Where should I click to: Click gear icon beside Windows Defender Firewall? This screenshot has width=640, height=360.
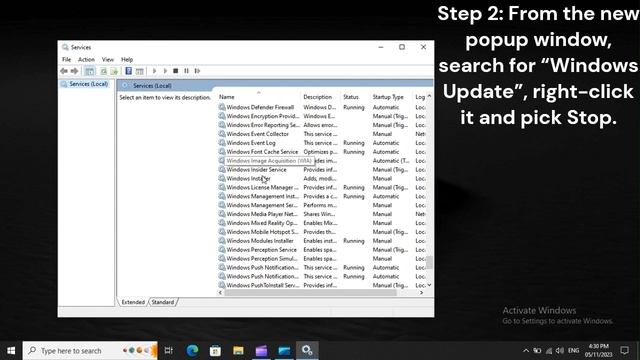[222, 107]
